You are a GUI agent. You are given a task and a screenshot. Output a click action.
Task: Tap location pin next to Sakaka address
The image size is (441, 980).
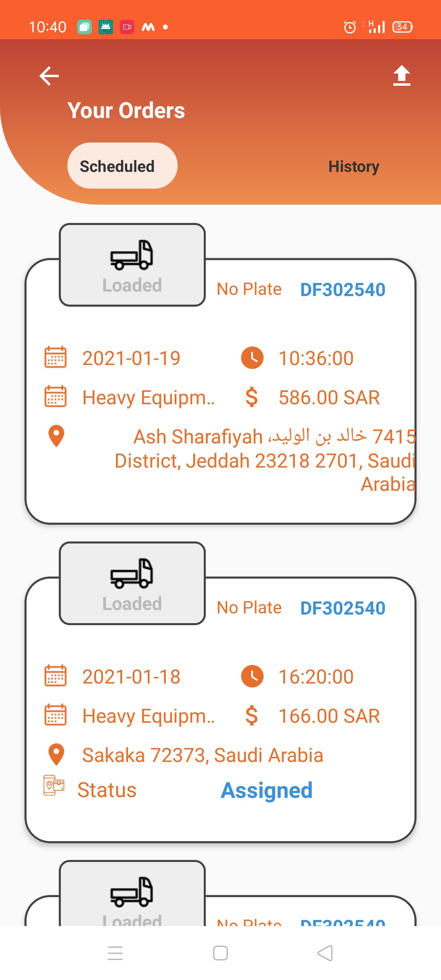(x=56, y=755)
